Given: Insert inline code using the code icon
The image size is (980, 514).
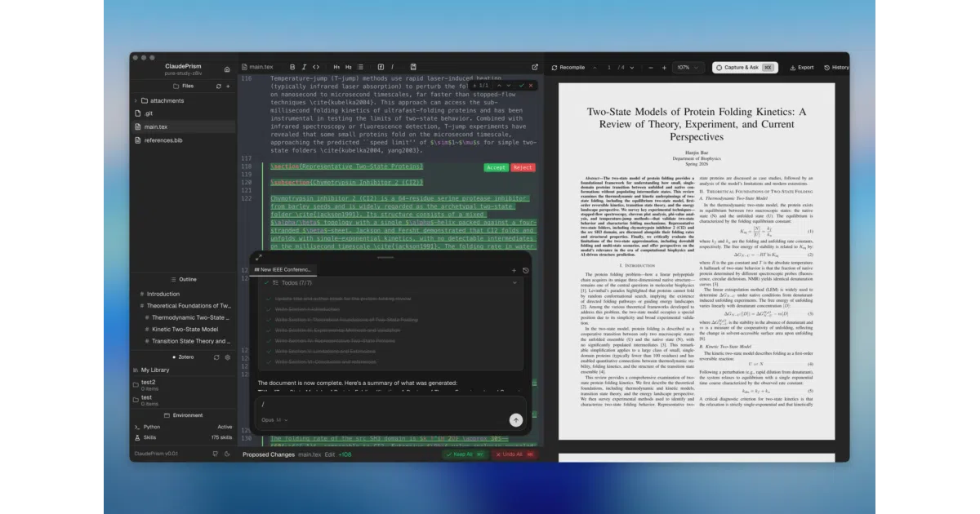Looking at the screenshot, I should coord(316,67).
